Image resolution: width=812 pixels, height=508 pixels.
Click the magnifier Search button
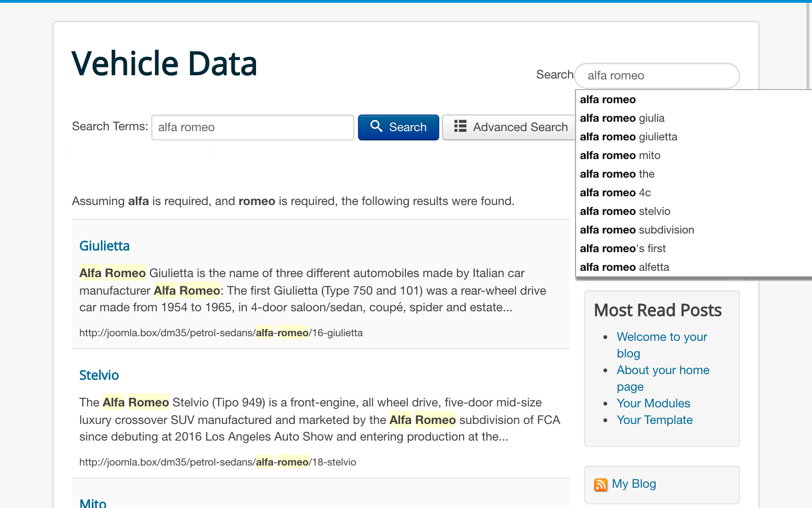pos(398,127)
